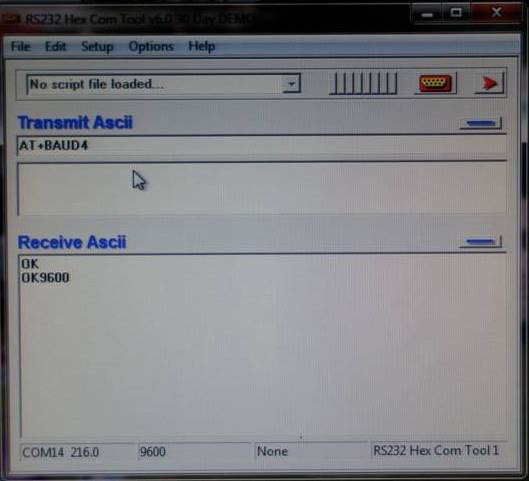Open the Edit menu
This screenshot has width=529, height=481.
click(55, 46)
